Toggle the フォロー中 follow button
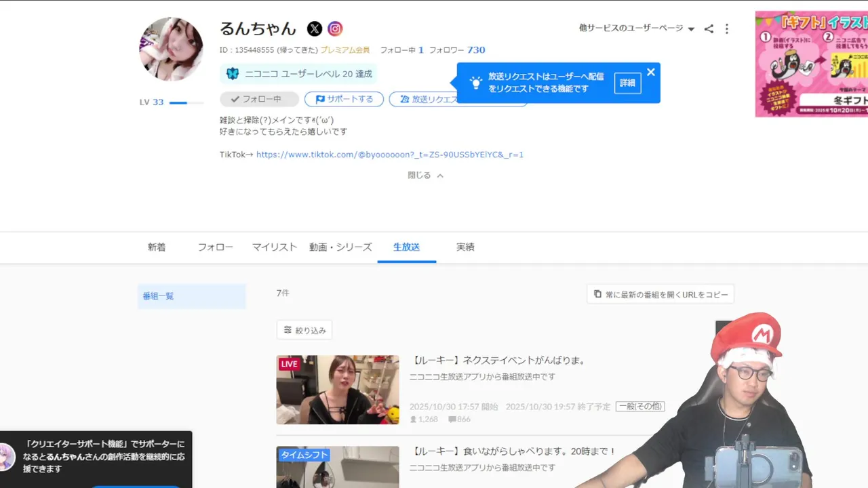The image size is (868, 488). pyautogui.click(x=259, y=99)
